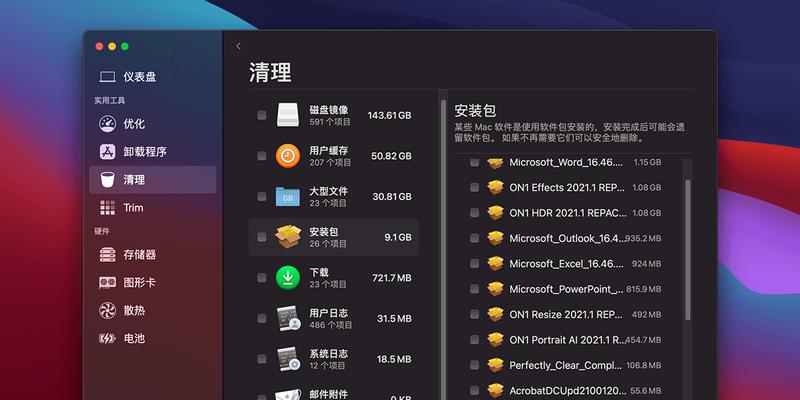Tick the Perfectly_Clear_Compl checkbox
This screenshot has width=800, height=400.
(474, 365)
